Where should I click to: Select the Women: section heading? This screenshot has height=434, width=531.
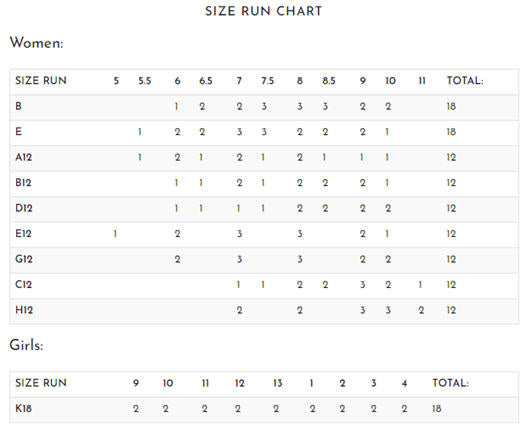37,43
